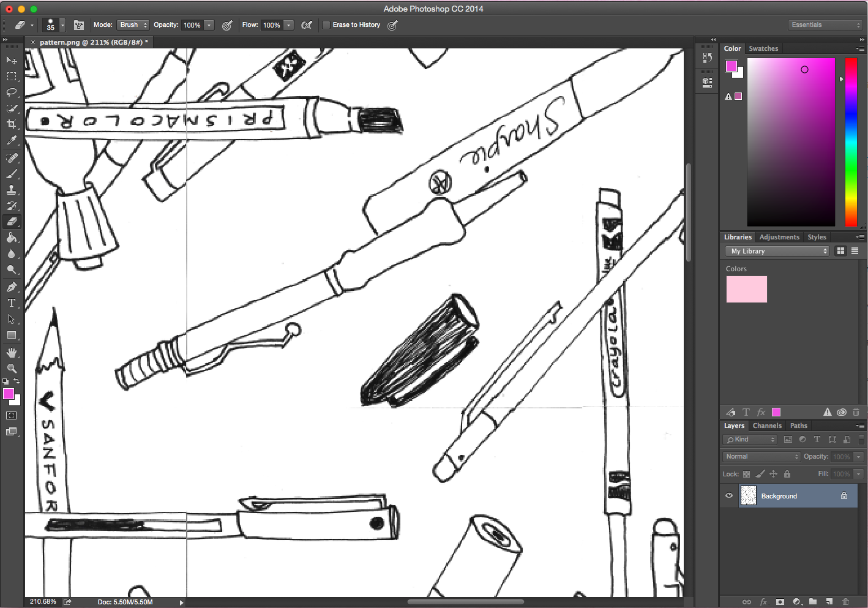Toggle the Erase to History checkbox
Image resolution: width=868 pixels, height=608 pixels.
pyautogui.click(x=326, y=24)
